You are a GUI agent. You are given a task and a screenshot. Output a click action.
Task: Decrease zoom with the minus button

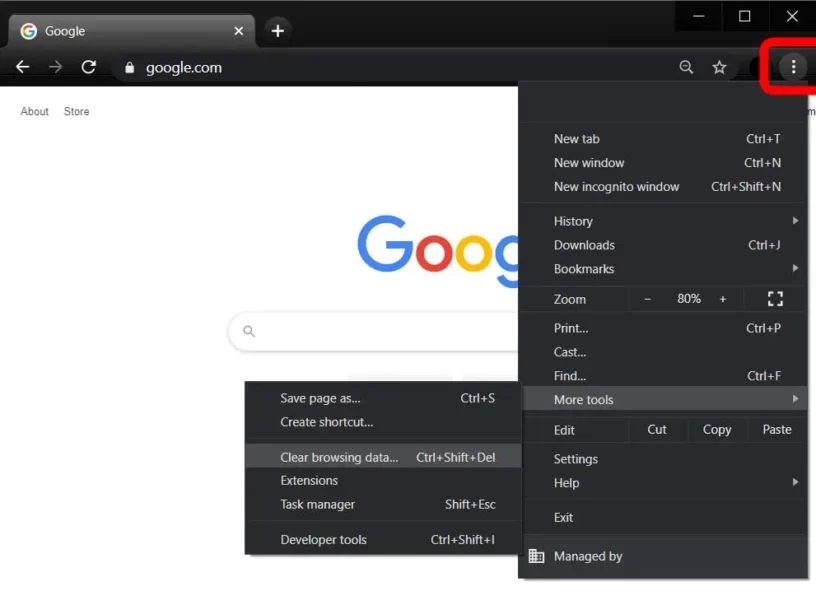pos(647,299)
